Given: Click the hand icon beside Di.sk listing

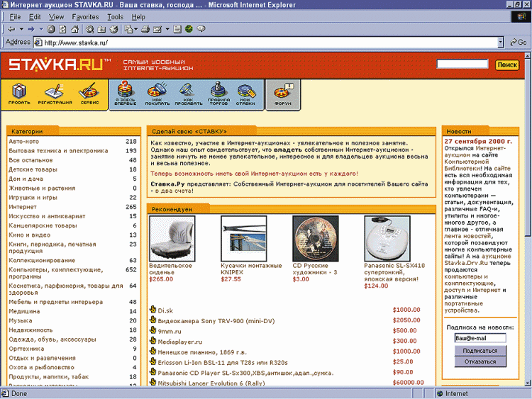Looking at the screenshot, I should (x=153, y=310).
